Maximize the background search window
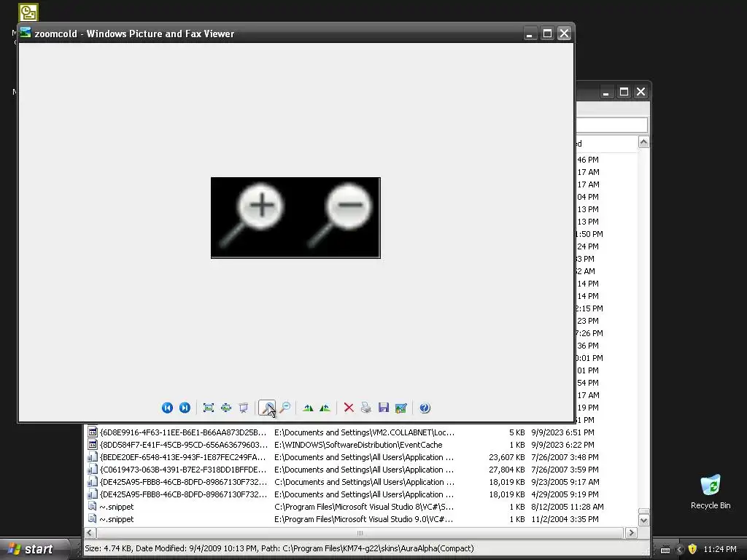The width and height of the screenshot is (747, 560). click(x=624, y=92)
